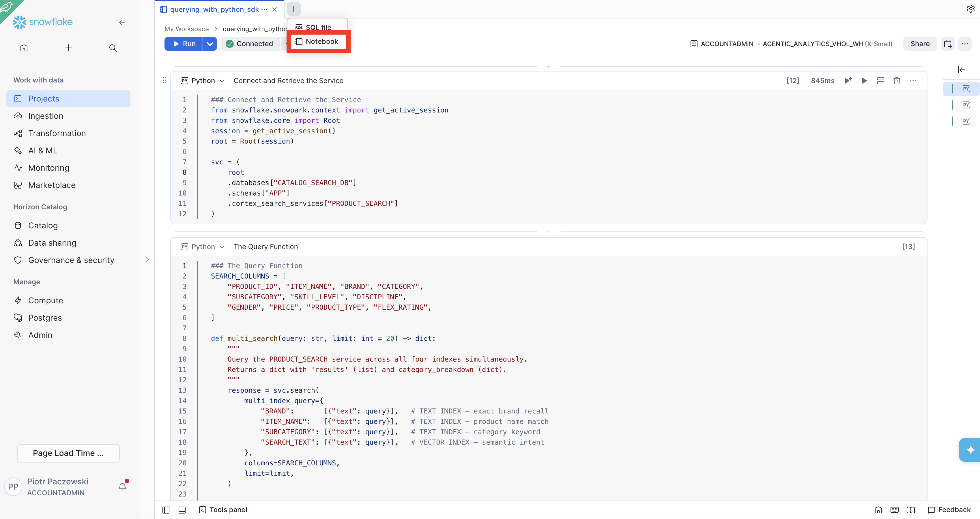
Task: Click the schedule calendar icon beside Share
Action: pyautogui.click(x=948, y=44)
